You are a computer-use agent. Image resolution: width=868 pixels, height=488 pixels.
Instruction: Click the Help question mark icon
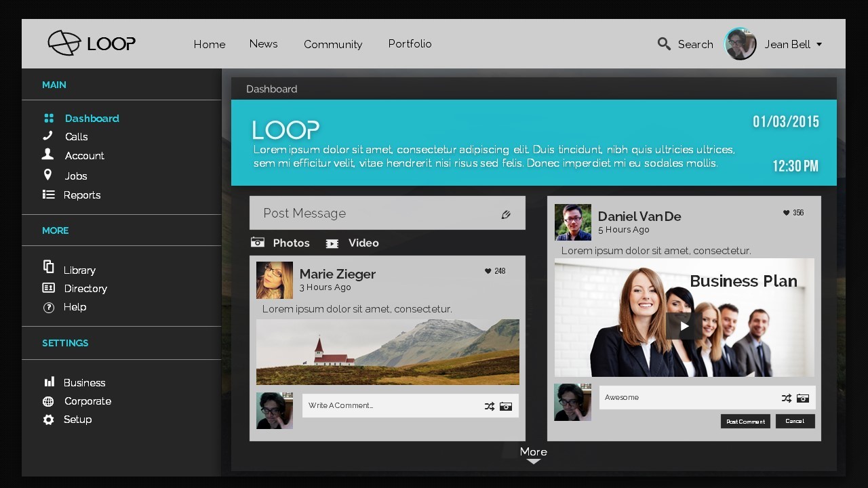point(48,307)
